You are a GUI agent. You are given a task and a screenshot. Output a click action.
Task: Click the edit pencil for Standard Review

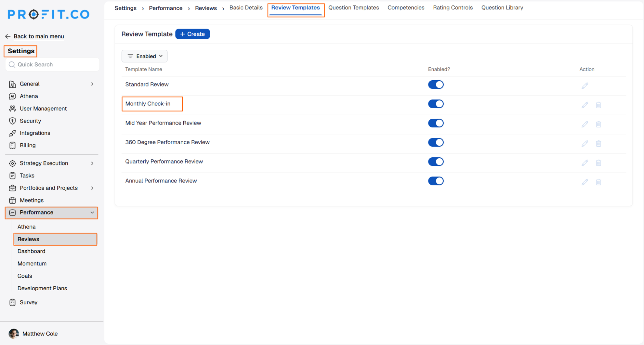coord(585,85)
